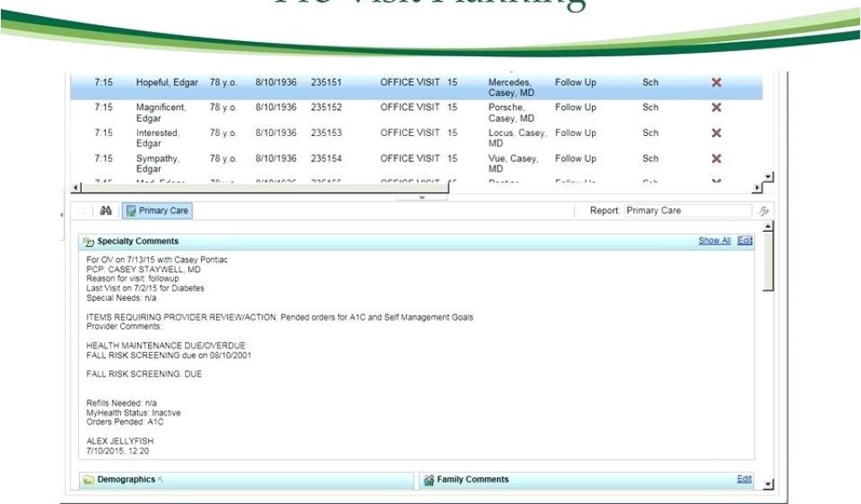Click Edit link in Family Comments
Viewport: 861px width, 504px height.
click(744, 479)
